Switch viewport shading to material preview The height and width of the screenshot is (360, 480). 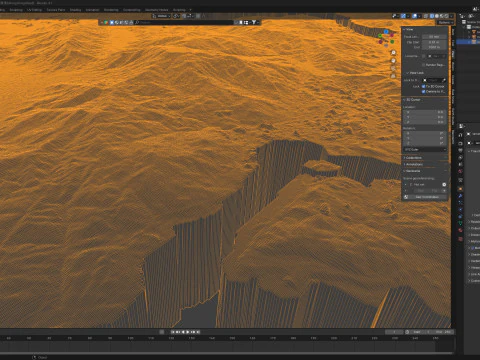[442, 16]
